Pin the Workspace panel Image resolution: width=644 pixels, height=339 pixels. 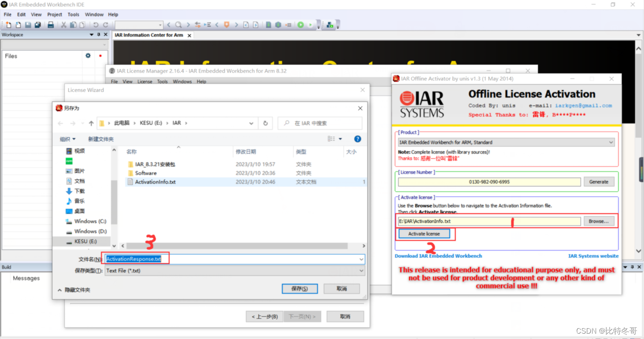(99, 34)
